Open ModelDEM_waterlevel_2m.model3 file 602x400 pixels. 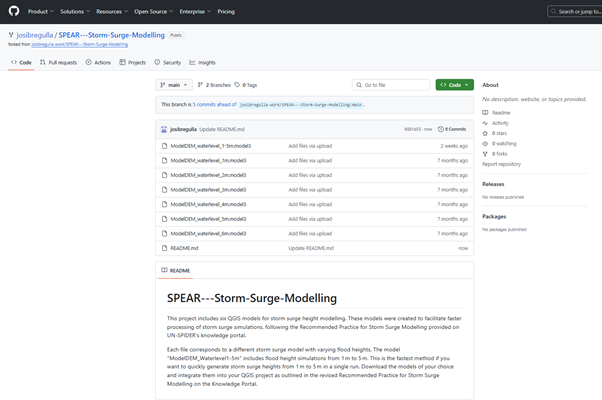click(x=208, y=175)
